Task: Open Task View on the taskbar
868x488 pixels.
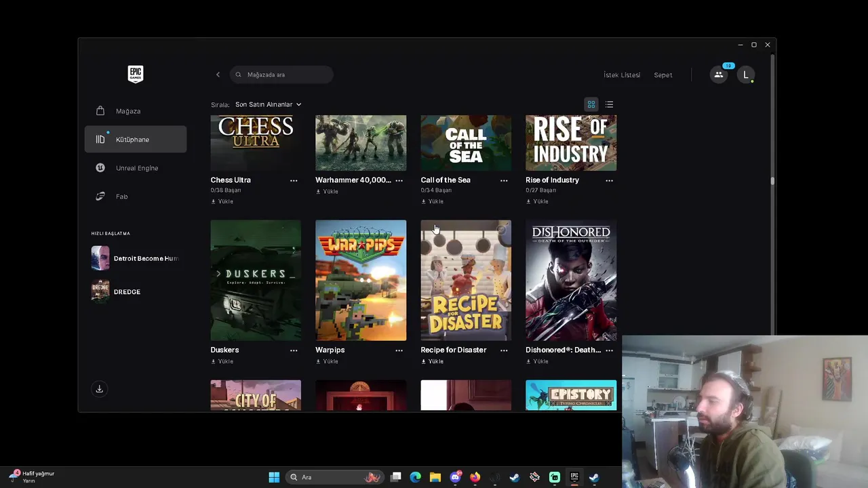Action: point(396,477)
